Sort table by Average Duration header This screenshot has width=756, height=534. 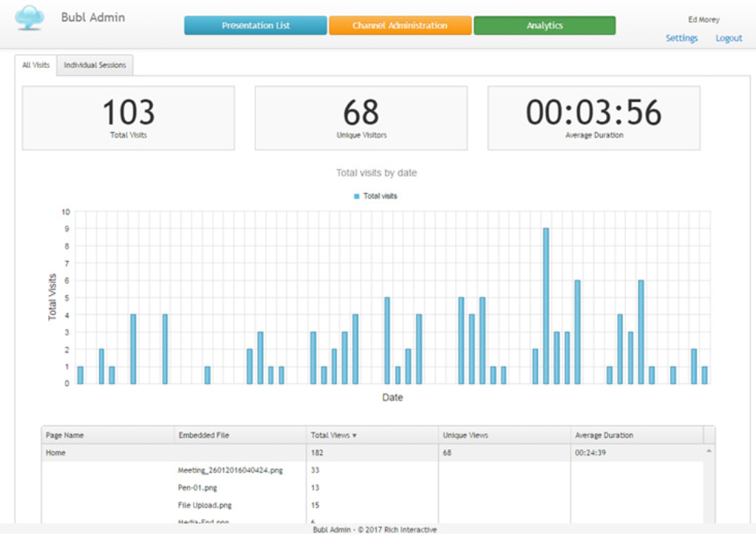click(x=637, y=435)
